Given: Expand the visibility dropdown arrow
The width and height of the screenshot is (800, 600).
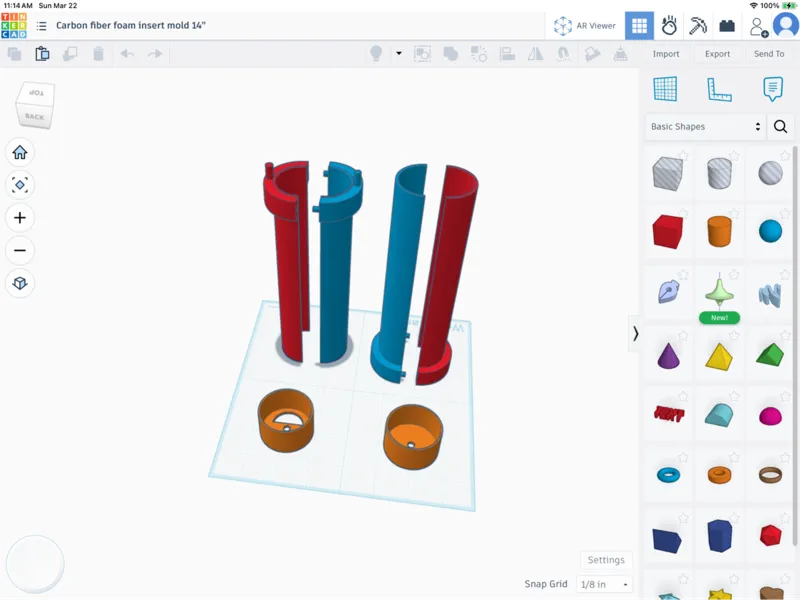Looking at the screenshot, I should click(399, 53).
